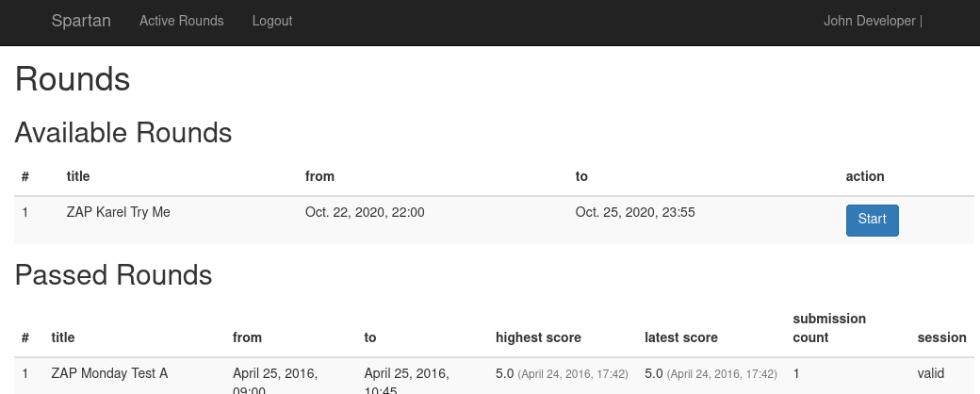The height and width of the screenshot is (394, 980).
Task: Open the Active Rounds menu item
Action: click(181, 21)
